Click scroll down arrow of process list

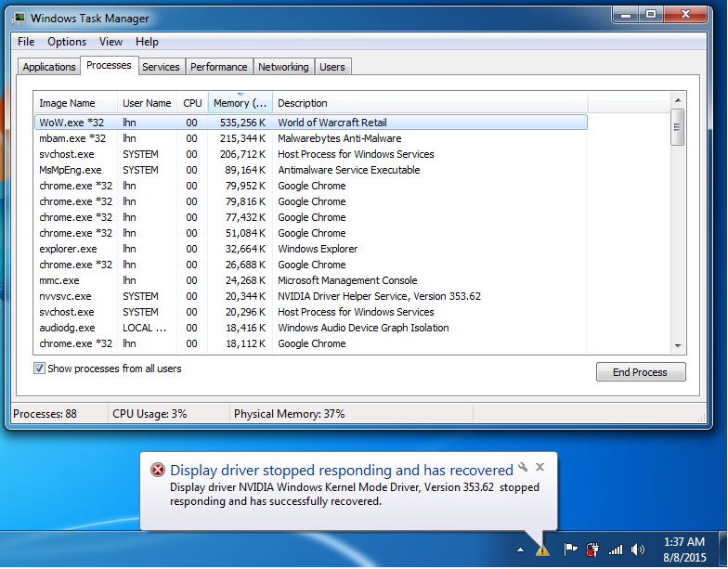[x=678, y=345]
